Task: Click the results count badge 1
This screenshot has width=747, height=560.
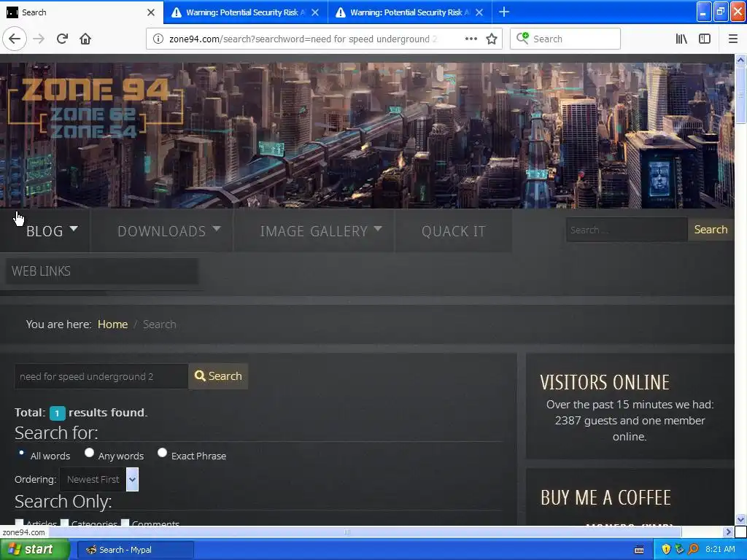Action: [x=57, y=413]
